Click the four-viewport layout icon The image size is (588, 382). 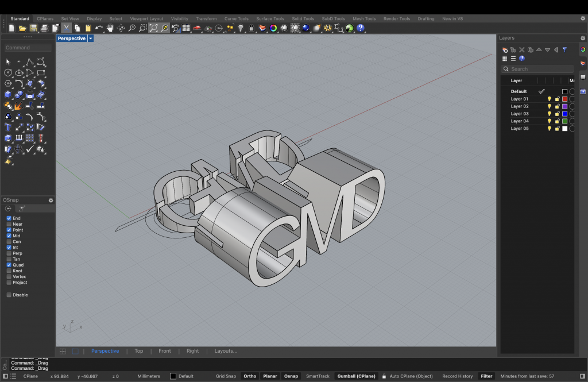(x=186, y=28)
